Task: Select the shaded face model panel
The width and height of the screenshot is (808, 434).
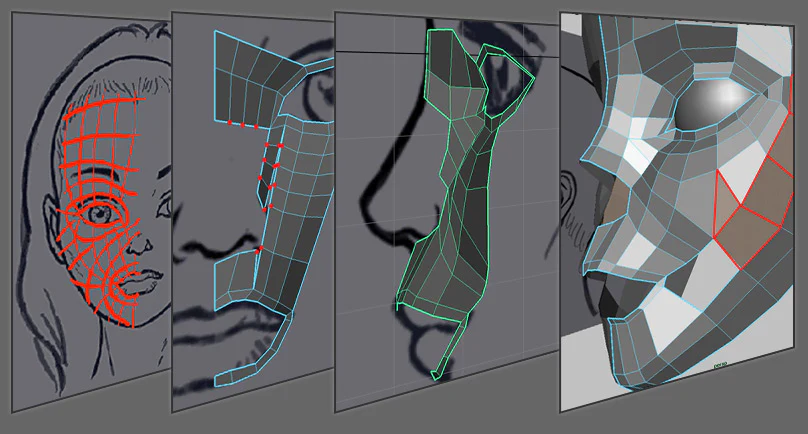Action: coord(677,212)
